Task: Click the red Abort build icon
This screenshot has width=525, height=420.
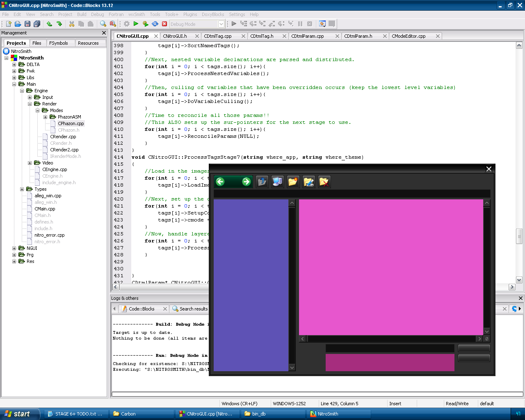Action: [164, 24]
